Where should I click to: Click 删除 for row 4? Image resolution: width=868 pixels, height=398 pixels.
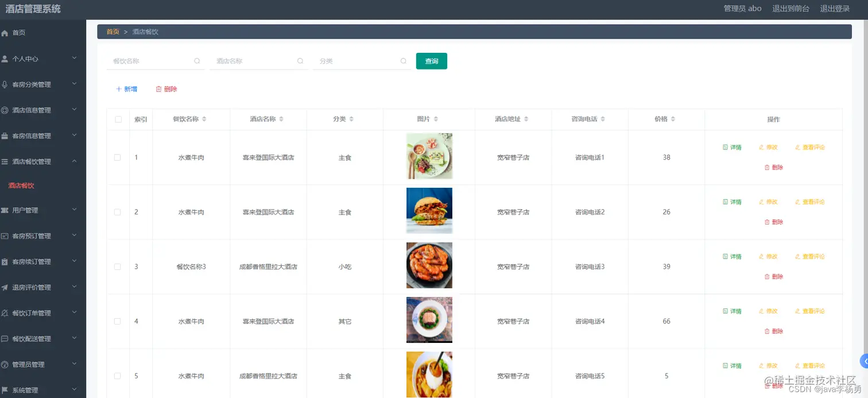[774, 331]
